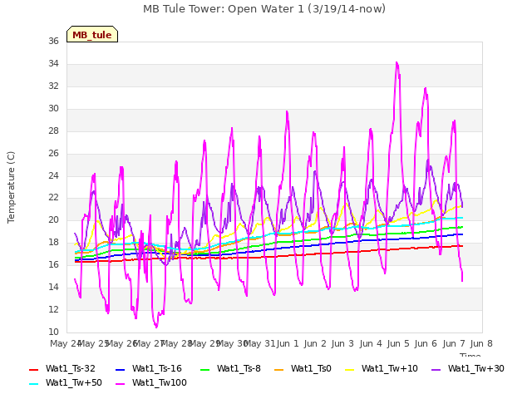532x399 pixels.
Task: Click the magenta peak above 34 on Jun 5
Action: coord(397,63)
